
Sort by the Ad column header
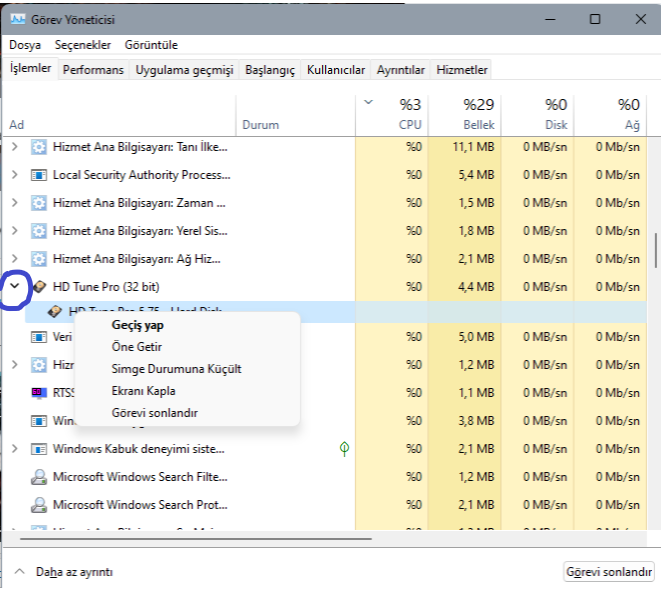click(119, 116)
